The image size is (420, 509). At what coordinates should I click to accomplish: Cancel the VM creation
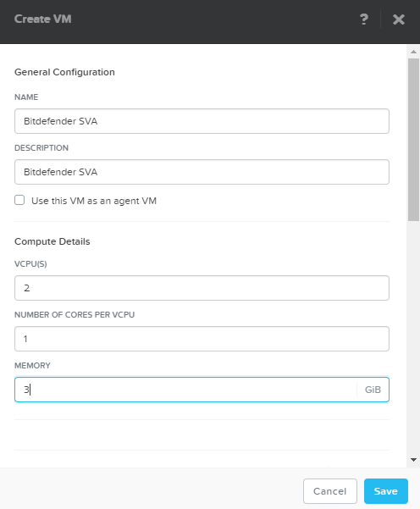329,491
